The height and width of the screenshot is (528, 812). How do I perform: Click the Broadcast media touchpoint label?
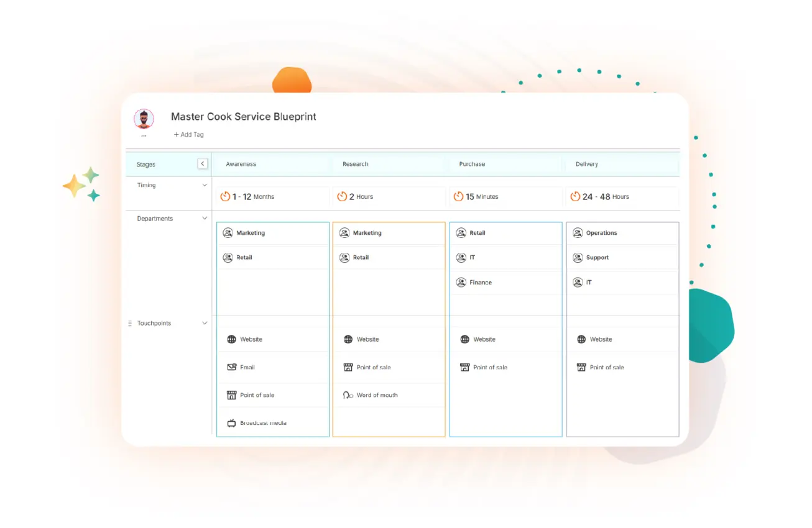tap(264, 423)
